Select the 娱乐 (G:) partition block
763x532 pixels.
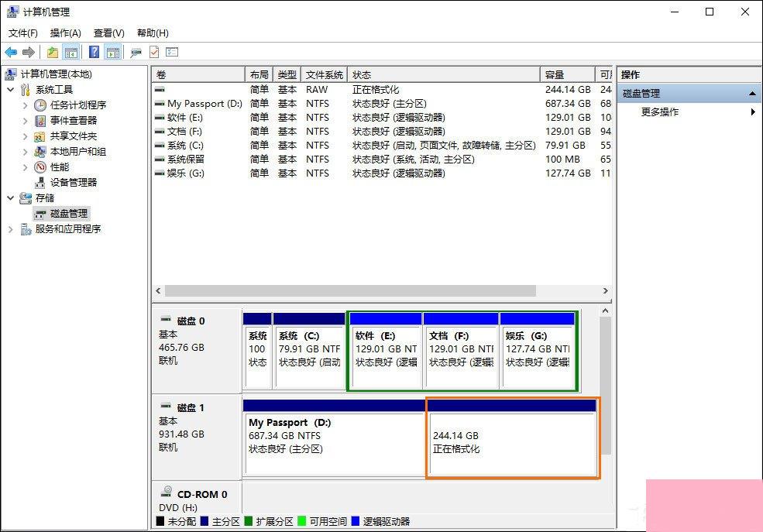(538, 351)
